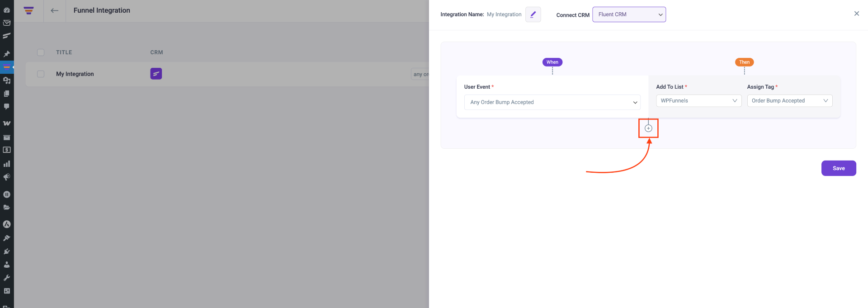Open the Astra icon in the sidebar
The image size is (868, 308).
coord(7,224)
